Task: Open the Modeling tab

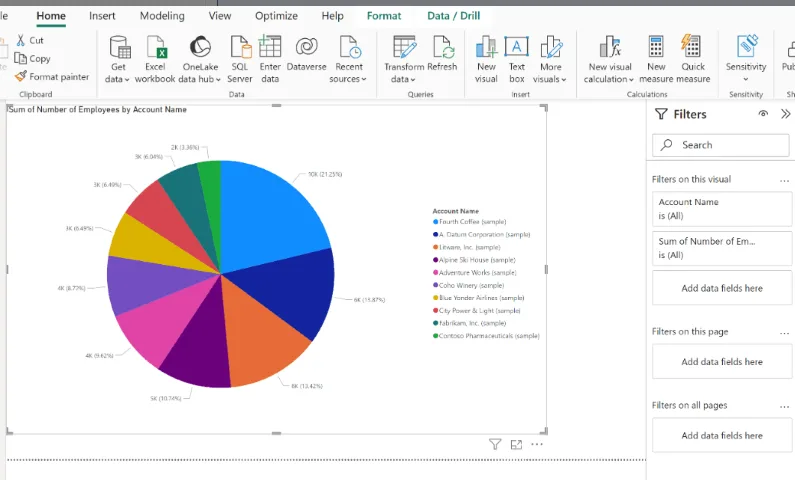Action: [x=162, y=16]
